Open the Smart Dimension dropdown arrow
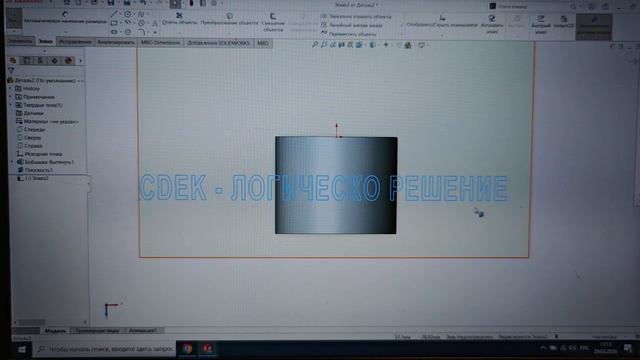640x360 pixels. [65, 31]
